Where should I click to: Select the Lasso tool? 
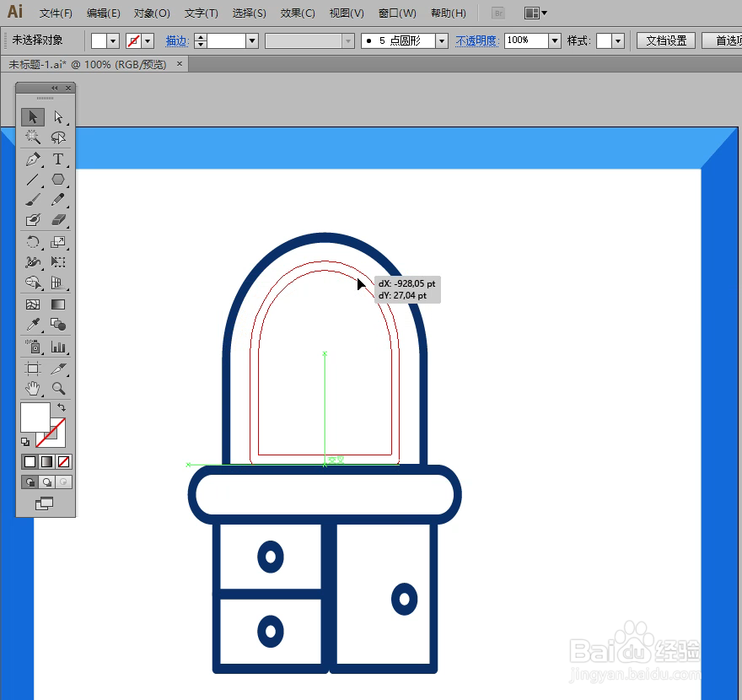58,137
